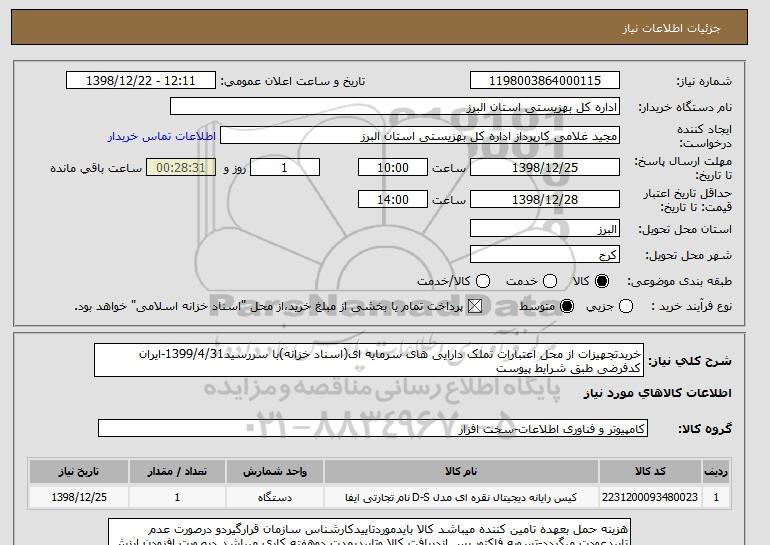Screen dimensions: 770x545
Task: Click the گروه کالا field کامپیوتر و فناوری
Action: click(x=373, y=429)
